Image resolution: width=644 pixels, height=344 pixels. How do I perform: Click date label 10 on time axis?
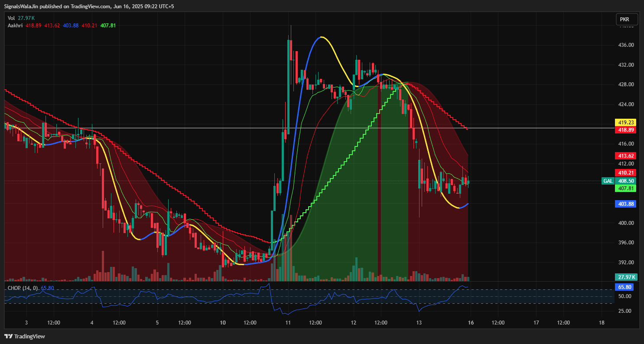click(223, 323)
